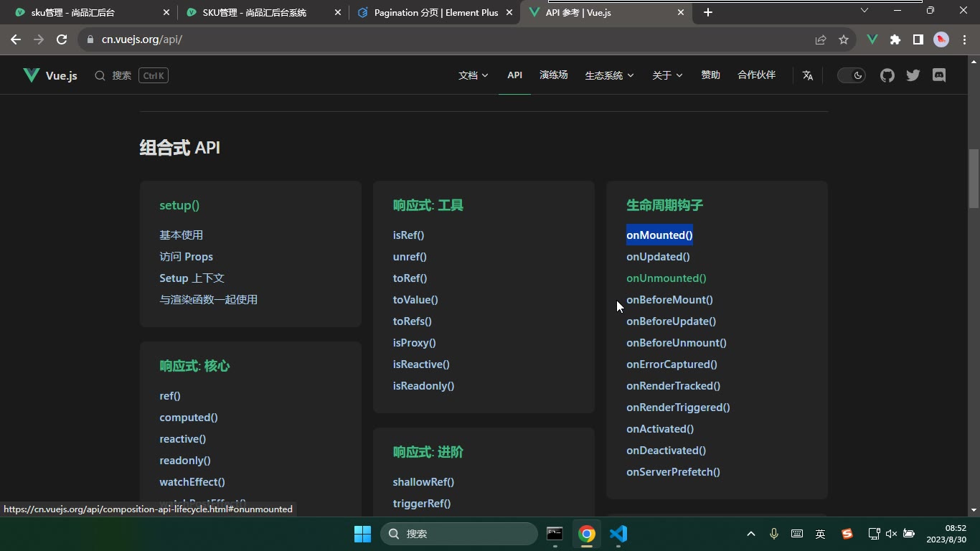Open Visual Studio Code from taskbar
Screen dimensions: 980x551
[618, 534]
